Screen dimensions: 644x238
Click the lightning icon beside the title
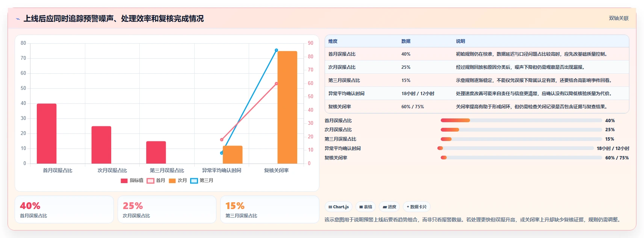coord(18,19)
